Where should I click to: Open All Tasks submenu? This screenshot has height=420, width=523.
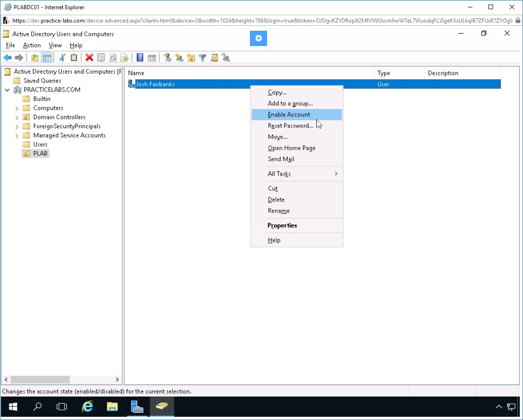tap(296, 174)
